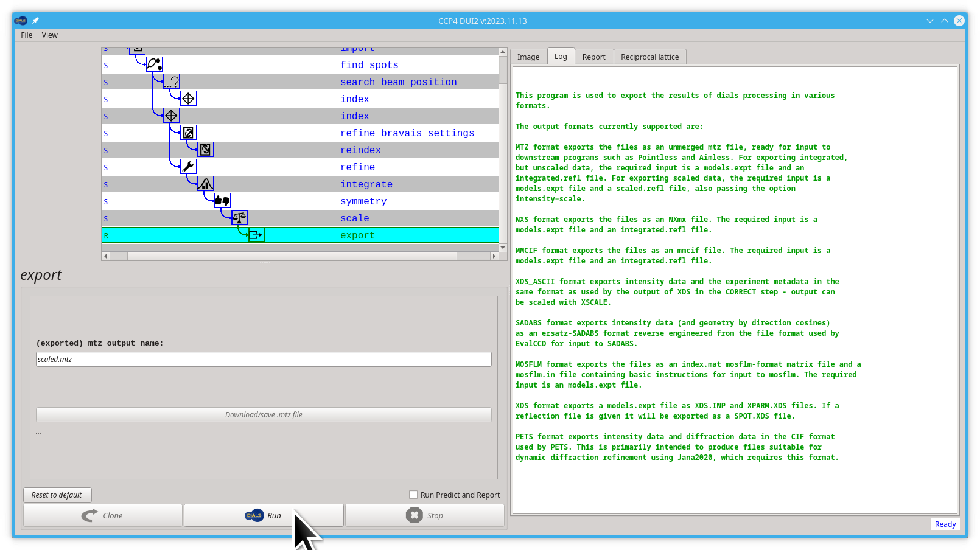Click the second index node crosshair icon
This screenshot has width=980, height=550.
(x=172, y=115)
